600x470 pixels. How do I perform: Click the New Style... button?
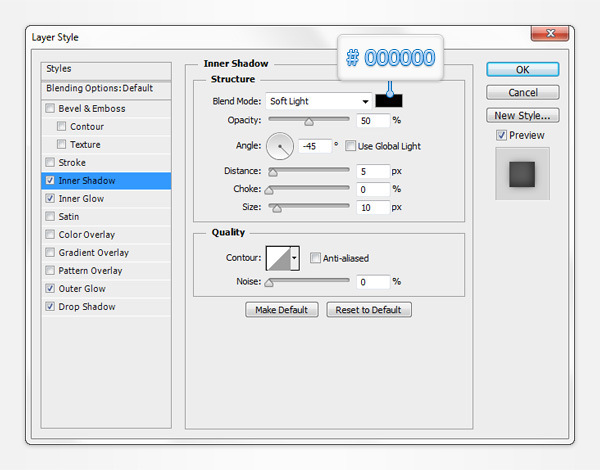(x=524, y=115)
